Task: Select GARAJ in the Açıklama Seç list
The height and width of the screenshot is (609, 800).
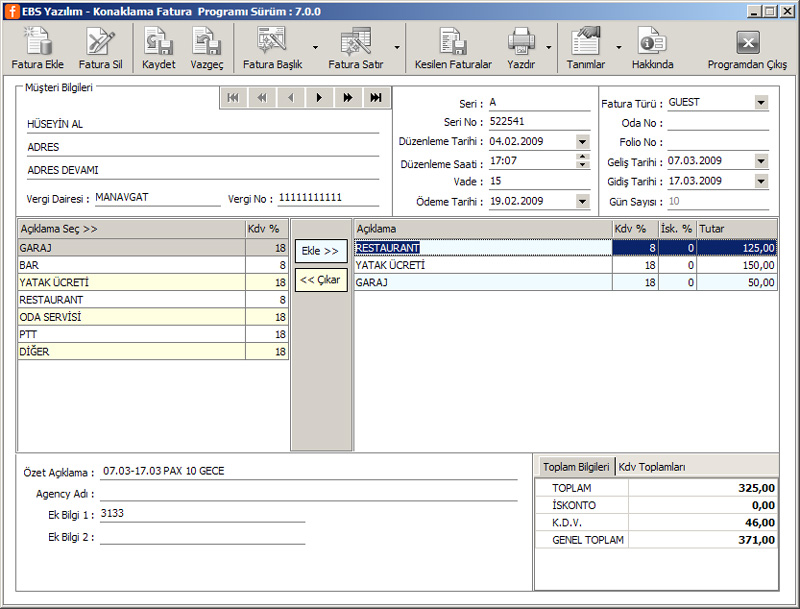Action: point(153,248)
